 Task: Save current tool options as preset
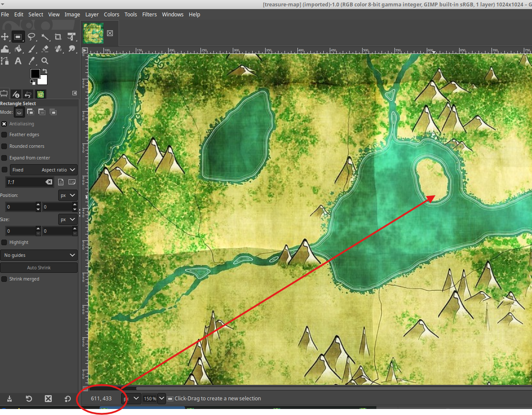point(9,399)
